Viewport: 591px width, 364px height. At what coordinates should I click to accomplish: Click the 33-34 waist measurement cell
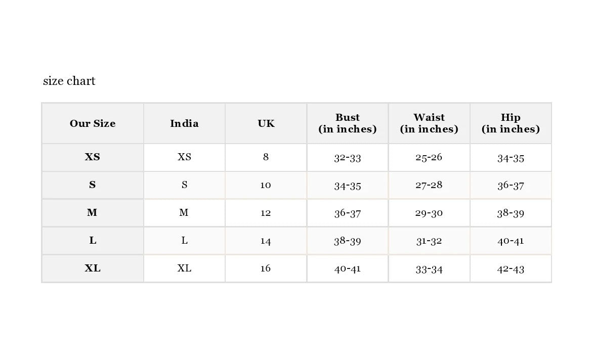429,269
